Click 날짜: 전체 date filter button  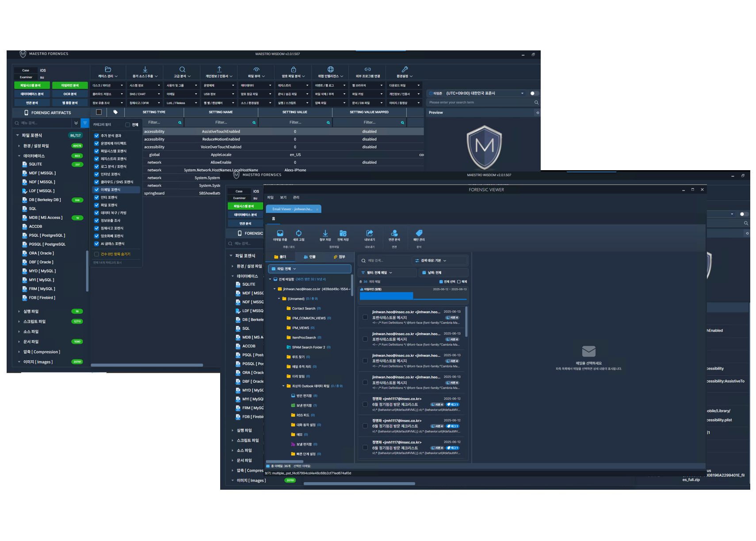pos(443,273)
